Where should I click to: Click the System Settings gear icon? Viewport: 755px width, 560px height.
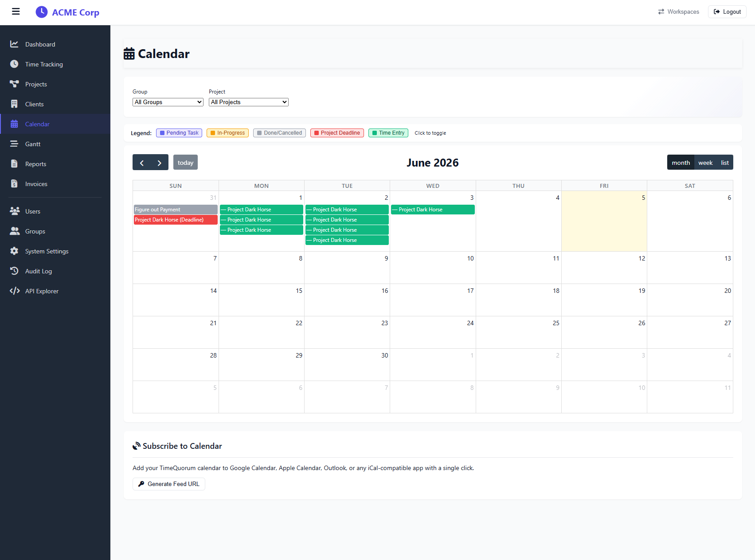click(x=14, y=251)
